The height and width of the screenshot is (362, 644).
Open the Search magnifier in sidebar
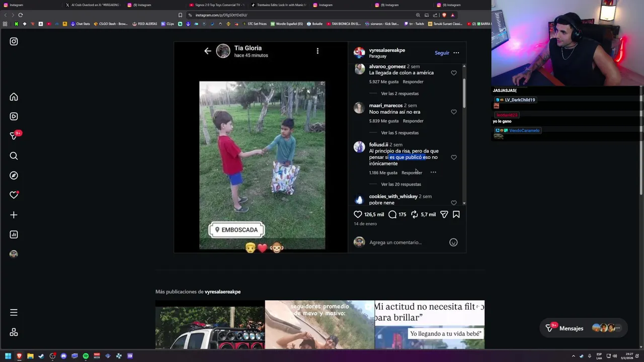(x=14, y=156)
